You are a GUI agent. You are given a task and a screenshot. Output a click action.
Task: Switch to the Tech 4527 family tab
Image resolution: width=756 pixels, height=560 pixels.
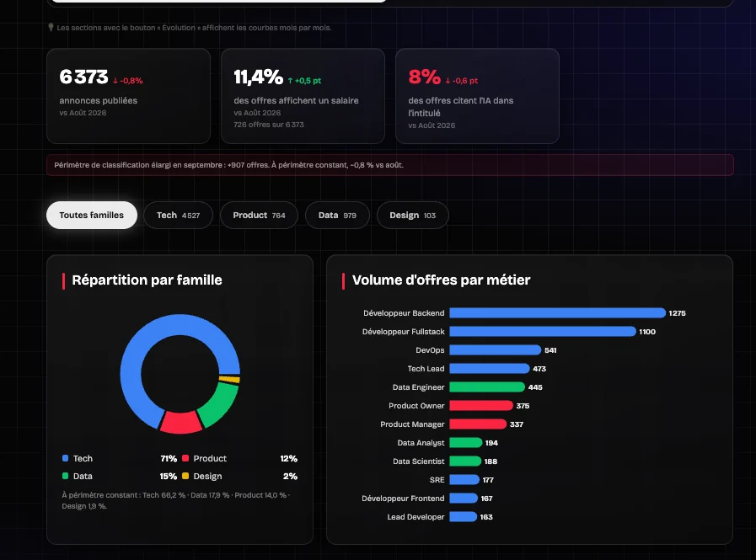[x=178, y=215]
